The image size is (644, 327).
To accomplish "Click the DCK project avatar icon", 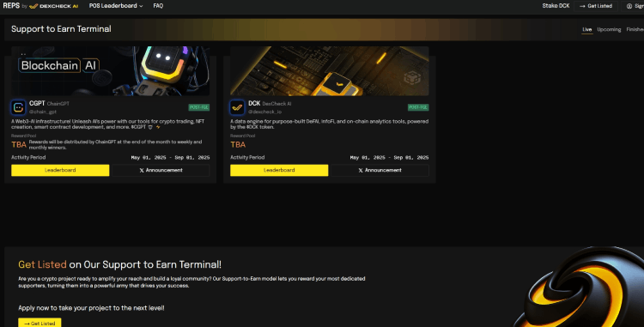I will click(x=237, y=107).
